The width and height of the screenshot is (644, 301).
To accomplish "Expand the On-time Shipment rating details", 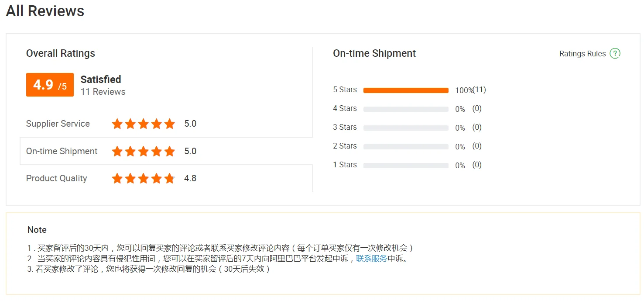I will coord(62,151).
